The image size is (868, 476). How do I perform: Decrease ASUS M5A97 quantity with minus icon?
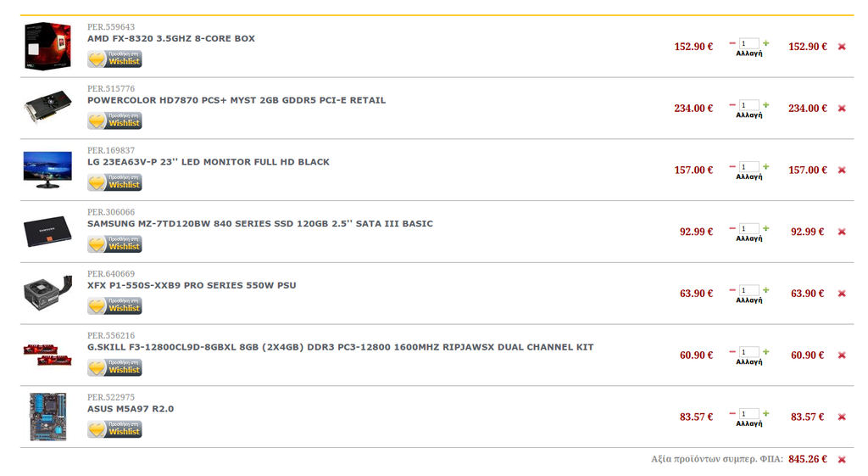tap(732, 413)
